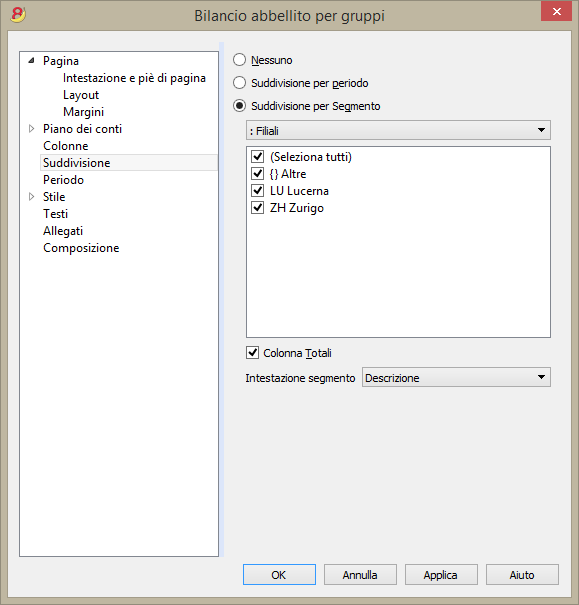Go to Colonne settings
Viewport: 579px width, 605px height.
click(x=66, y=146)
